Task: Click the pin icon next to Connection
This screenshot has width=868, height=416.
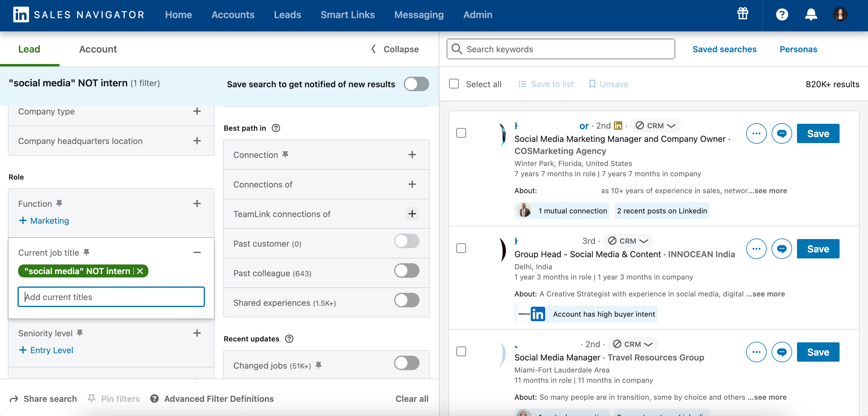Action: pyautogui.click(x=285, y=155)
